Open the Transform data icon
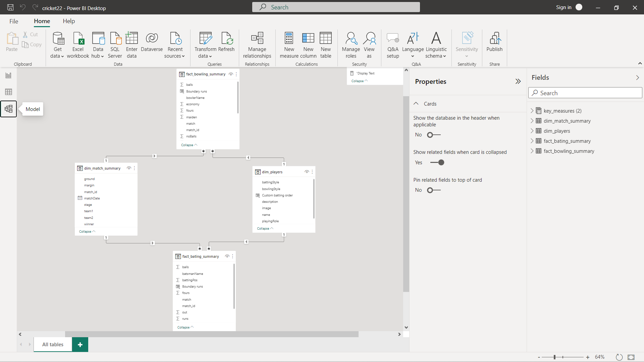This screenshot has width=644, height=362. pos(205,39)
